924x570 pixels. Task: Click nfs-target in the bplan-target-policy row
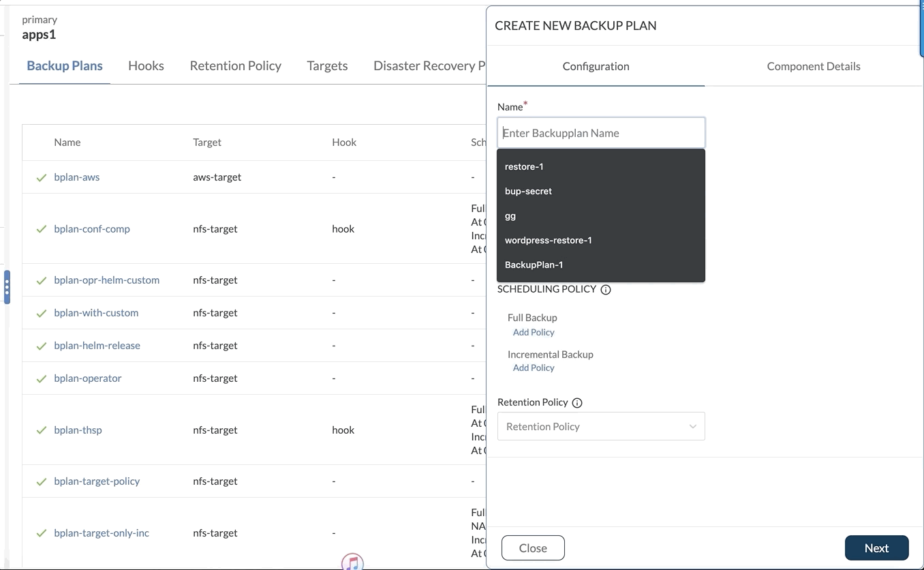[215, 481]
